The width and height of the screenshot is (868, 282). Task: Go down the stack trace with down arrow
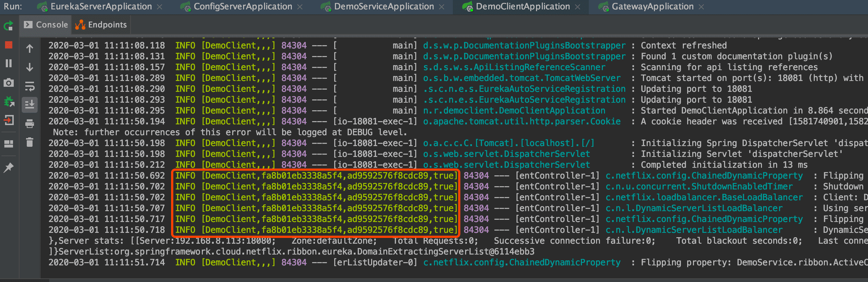click(30, 67)
